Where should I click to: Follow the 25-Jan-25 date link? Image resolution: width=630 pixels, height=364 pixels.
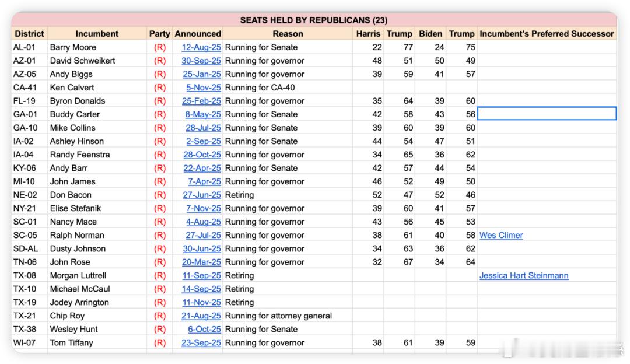[x=202, y=74]
